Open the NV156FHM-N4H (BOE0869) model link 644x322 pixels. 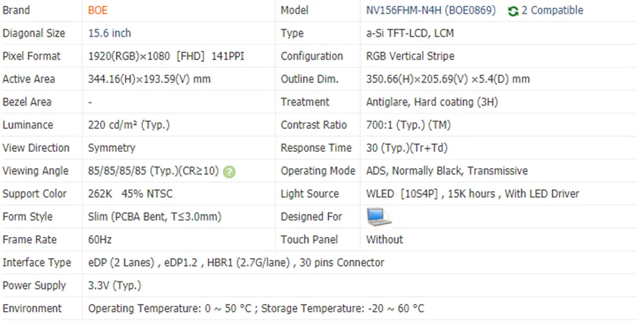(x=431, y=10)
